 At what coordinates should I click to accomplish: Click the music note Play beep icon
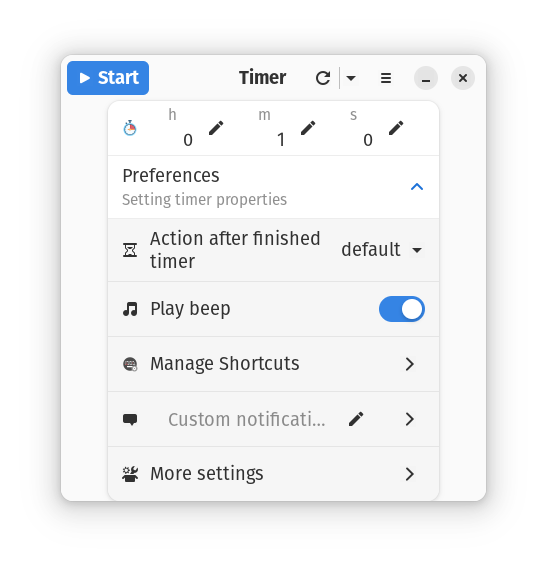coord(130,309)
